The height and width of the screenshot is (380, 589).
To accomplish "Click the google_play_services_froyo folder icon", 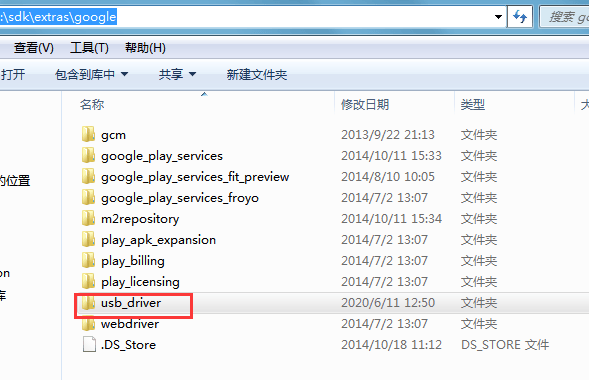I will [x=89, y=197].
